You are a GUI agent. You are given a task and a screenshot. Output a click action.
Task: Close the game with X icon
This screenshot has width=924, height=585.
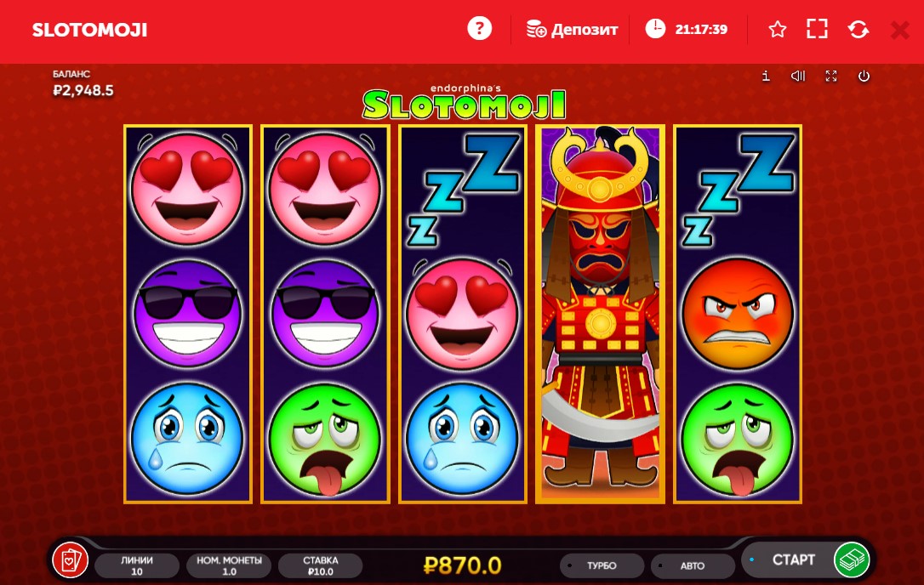coord(900,30)
